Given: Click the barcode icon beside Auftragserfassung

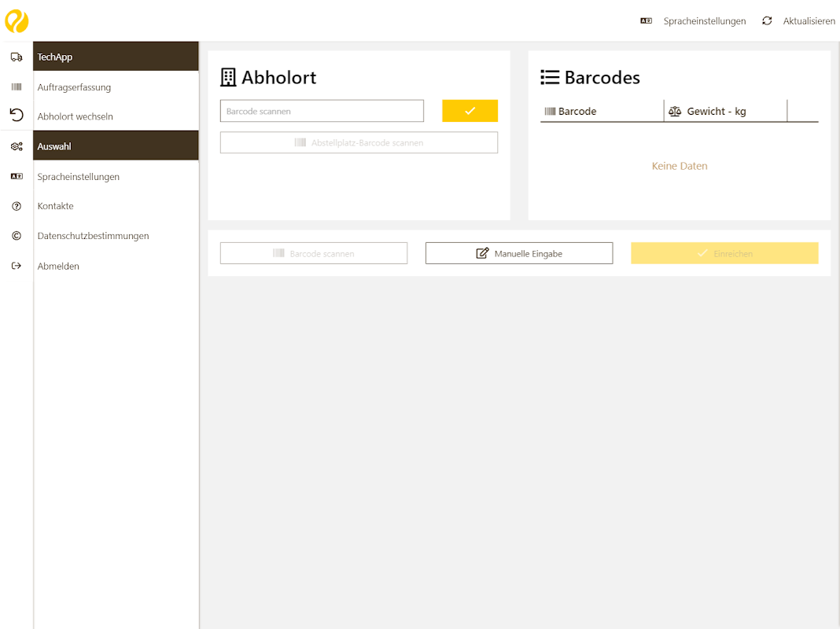Looking at the screenshot, I should coord(17,86).
